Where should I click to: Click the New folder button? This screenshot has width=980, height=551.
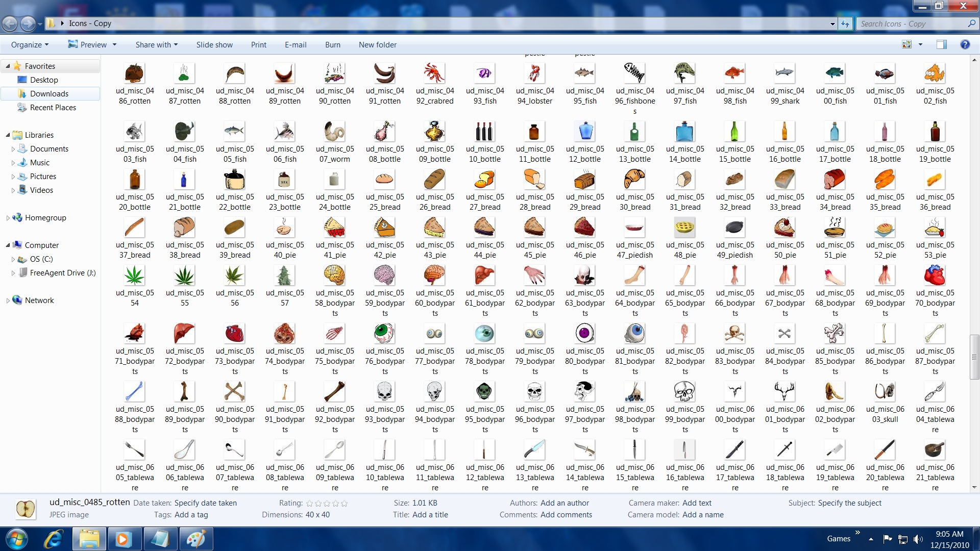coord(377,44)
